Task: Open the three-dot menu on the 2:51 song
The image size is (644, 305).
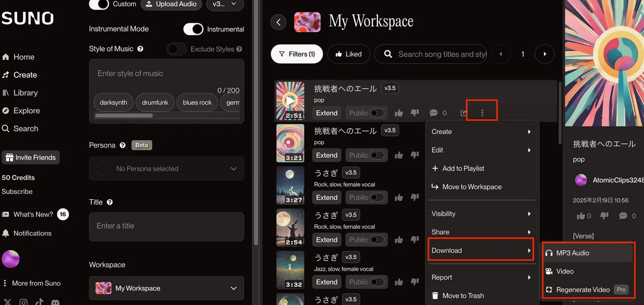Action: (x=482, y=113)
